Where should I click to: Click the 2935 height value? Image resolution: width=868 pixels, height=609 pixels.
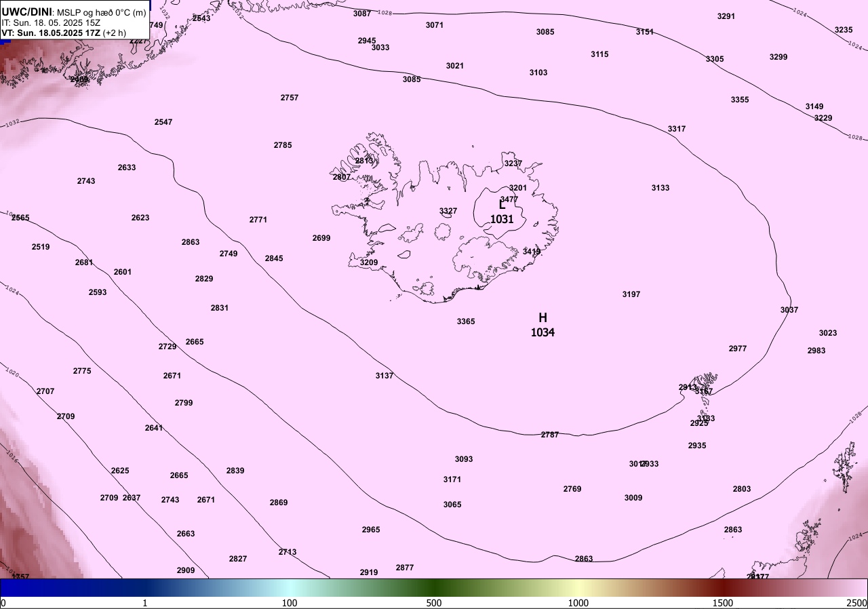pos(697,446)
